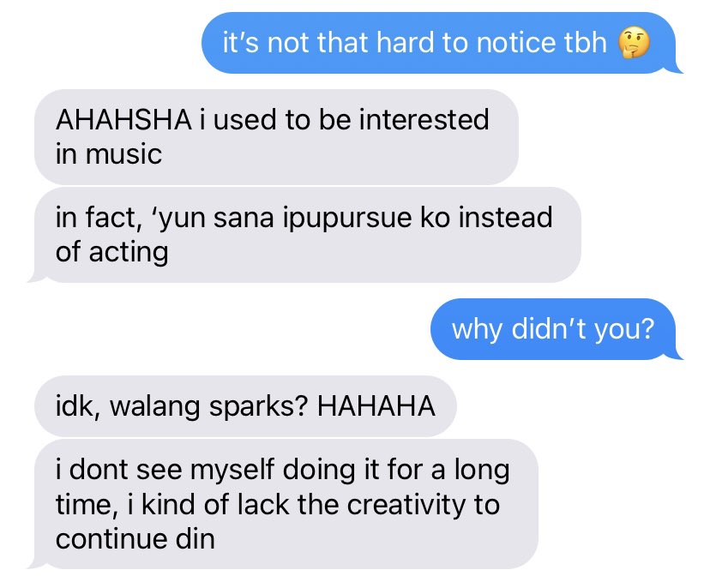Screen dimensions: 710x588
Task: Click the word "ipupursue"
Action: tap(348, 219)
